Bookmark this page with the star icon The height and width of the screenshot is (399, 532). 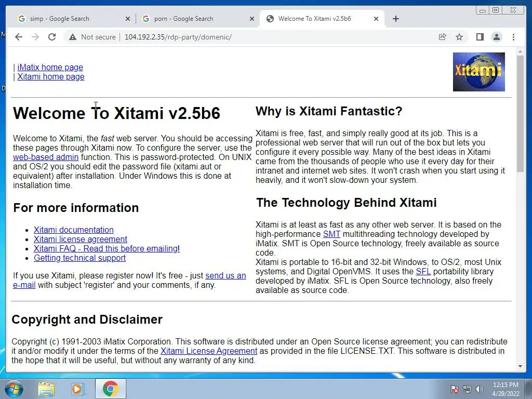pos(459,37)
